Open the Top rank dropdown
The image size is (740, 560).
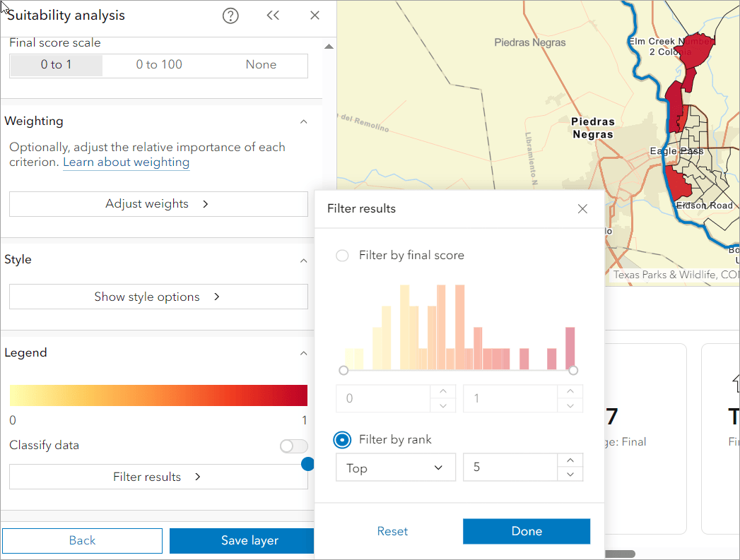395,467
